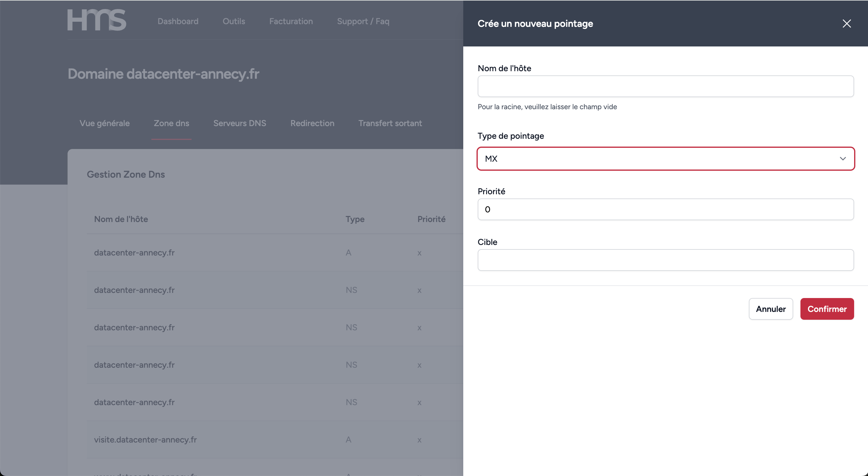Viewport: 868px width, 476px height.
Task: Click the HMS logo
Action: [97, 20]
